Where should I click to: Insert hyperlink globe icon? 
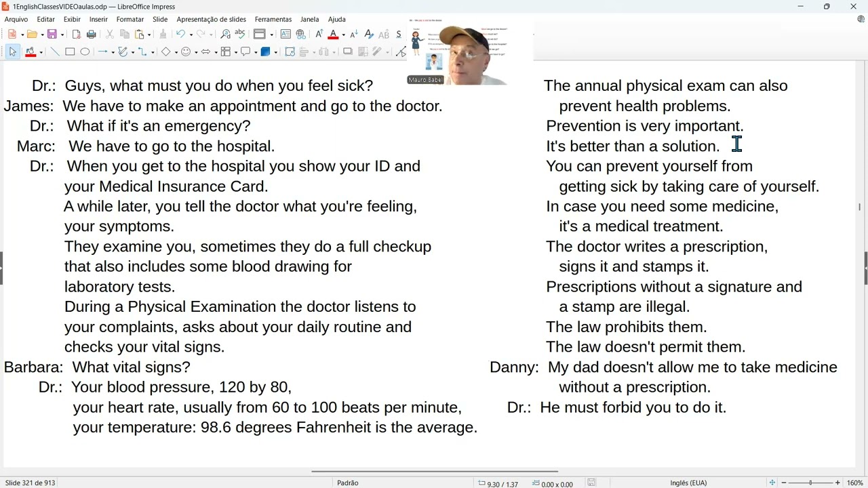point(300,34)
